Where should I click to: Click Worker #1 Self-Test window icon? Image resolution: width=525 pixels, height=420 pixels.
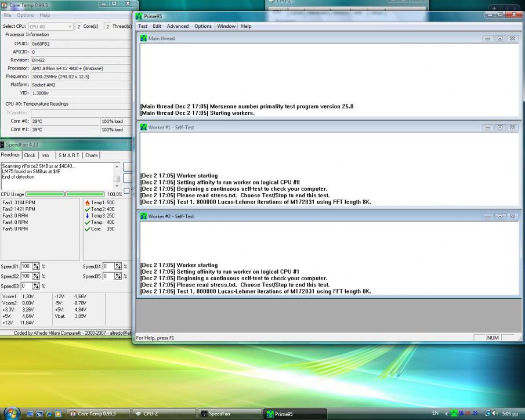click(143, 127)
